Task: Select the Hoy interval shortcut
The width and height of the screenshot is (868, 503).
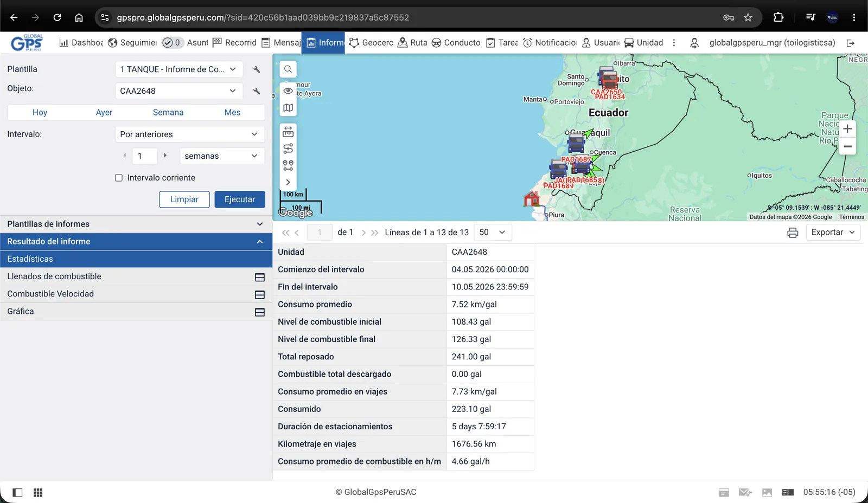Action: click(x=40, y=112)
